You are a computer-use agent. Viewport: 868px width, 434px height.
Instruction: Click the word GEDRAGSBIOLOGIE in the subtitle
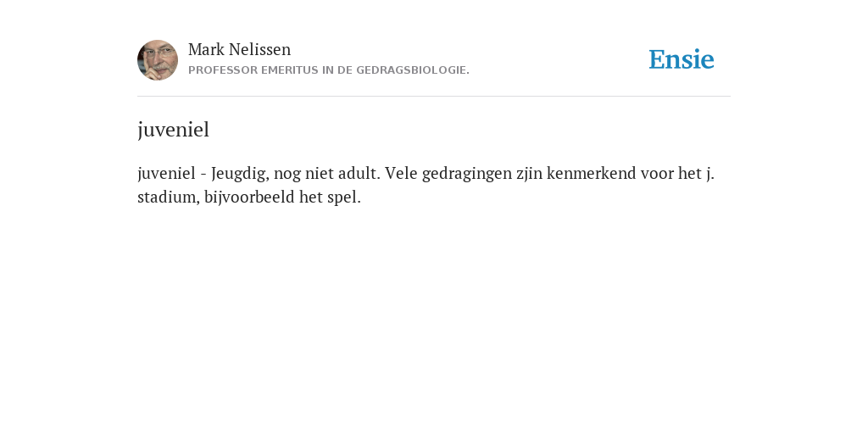point(411,70)
